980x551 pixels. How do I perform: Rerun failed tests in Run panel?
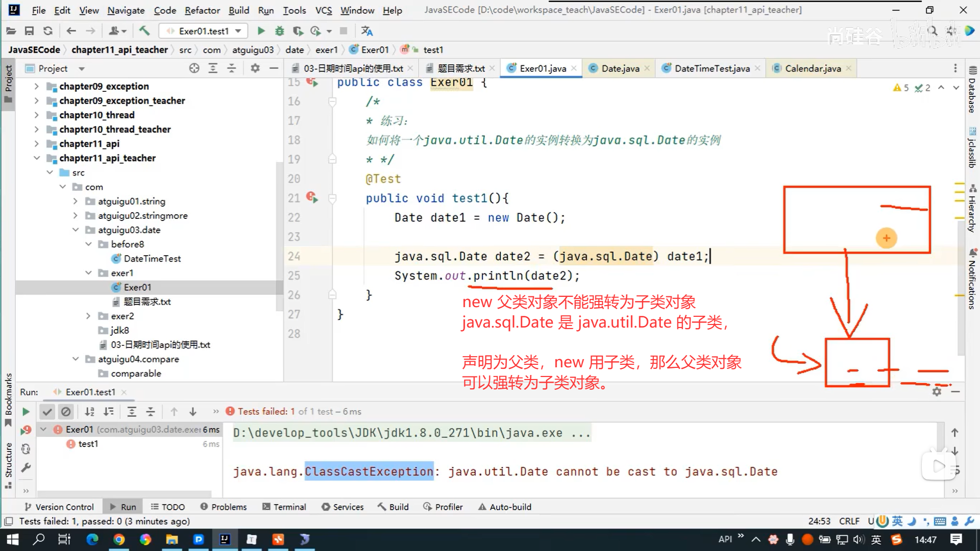(26, 431)
